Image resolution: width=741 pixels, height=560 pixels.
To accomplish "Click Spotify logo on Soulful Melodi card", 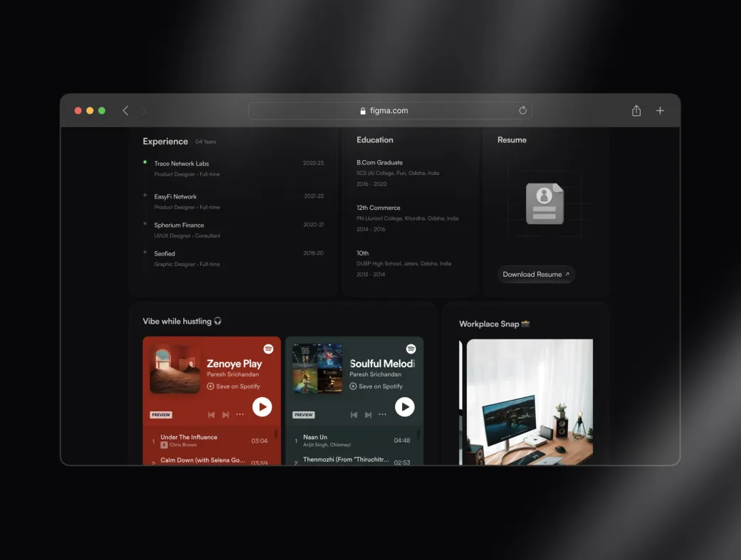I will coord(411,349).
